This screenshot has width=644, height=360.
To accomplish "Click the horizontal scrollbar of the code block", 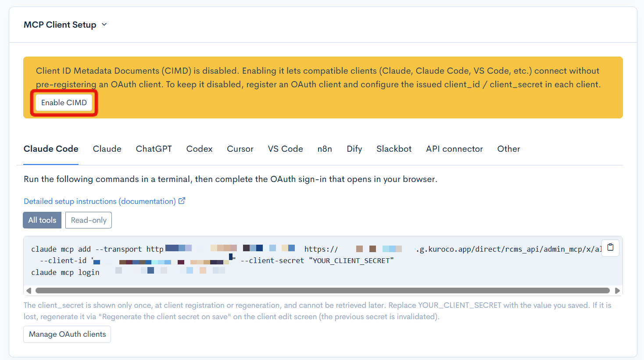I will pos(322,291).
